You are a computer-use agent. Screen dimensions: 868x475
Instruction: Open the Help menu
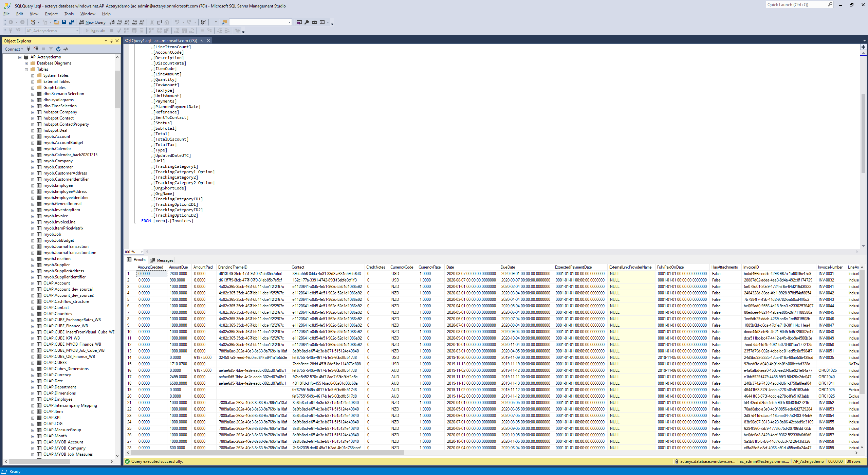tap(106, 14)
